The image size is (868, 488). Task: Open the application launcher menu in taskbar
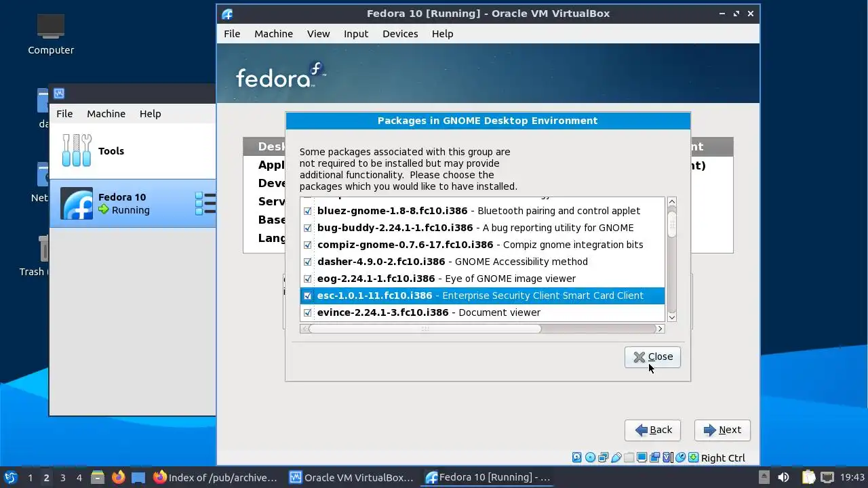(x=10, y=477)
